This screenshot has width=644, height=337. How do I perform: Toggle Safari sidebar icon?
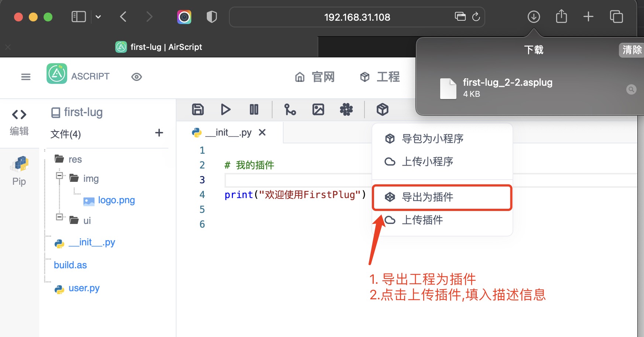pyautogui.click(x=79, y=17)
